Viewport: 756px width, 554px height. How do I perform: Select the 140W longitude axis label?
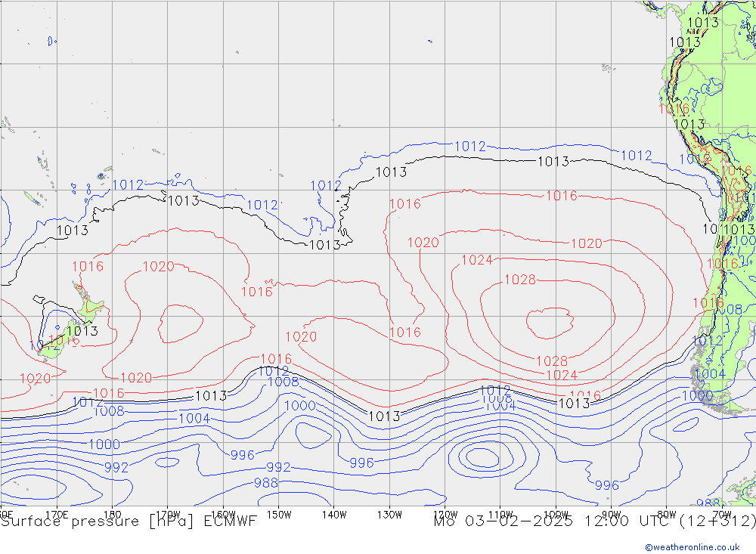[x=334, y=514]
